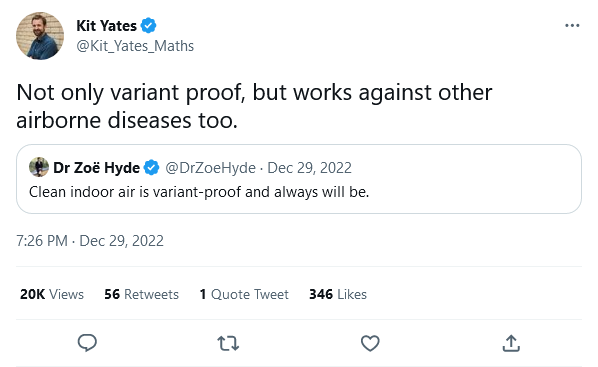Show the 346 Likes list
The width and height of the screenshot is (598, 367).
pyautogui.click(x=338, y=294)
